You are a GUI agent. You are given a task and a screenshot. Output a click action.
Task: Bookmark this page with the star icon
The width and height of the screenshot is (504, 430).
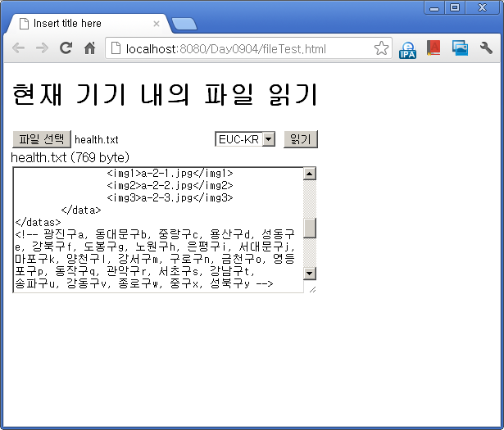click(x=381, y=48)
